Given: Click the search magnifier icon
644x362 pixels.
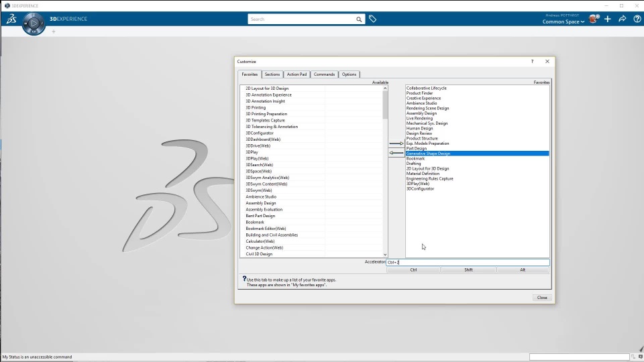Looking at the screenshot, I should (359, 19).
